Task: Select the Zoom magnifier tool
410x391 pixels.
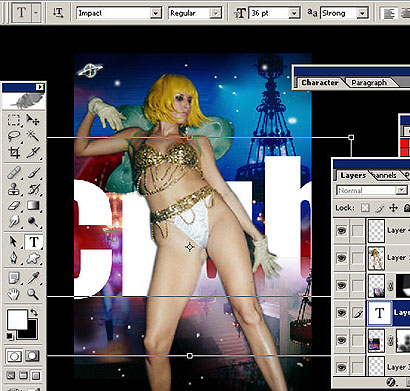Action: [x=33, y=294]
